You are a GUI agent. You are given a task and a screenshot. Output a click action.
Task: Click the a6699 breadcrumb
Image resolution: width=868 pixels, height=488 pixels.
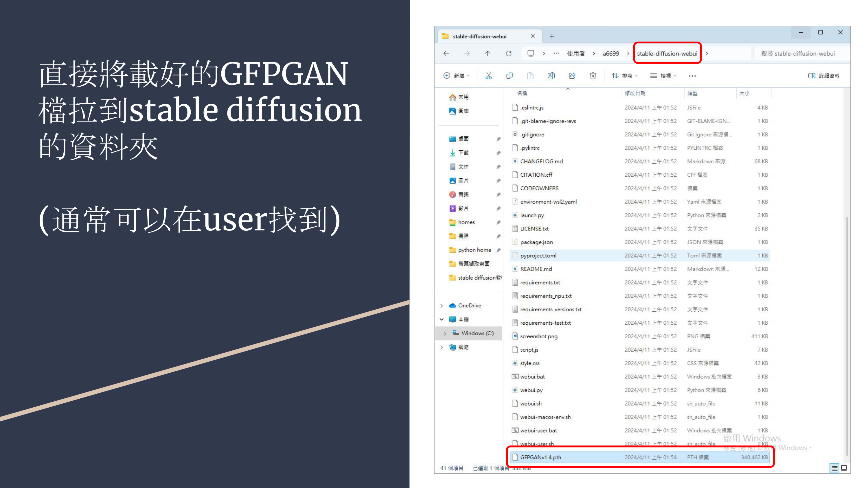611,53
